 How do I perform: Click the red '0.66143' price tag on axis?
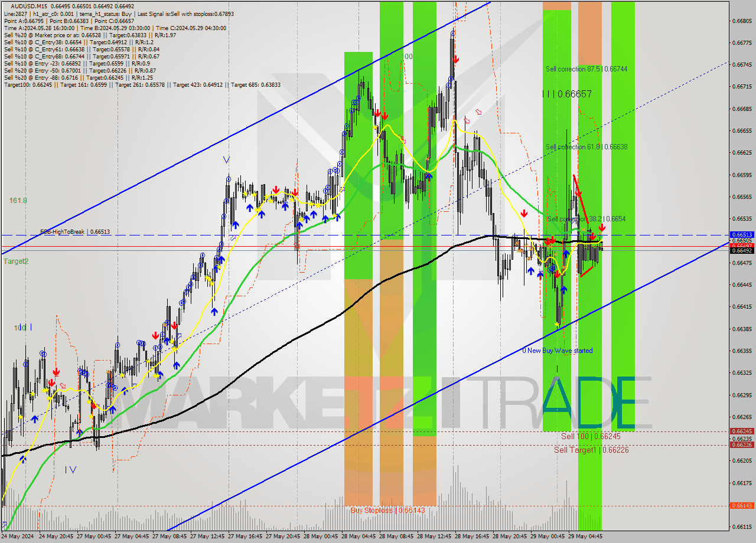click(742, 505)
